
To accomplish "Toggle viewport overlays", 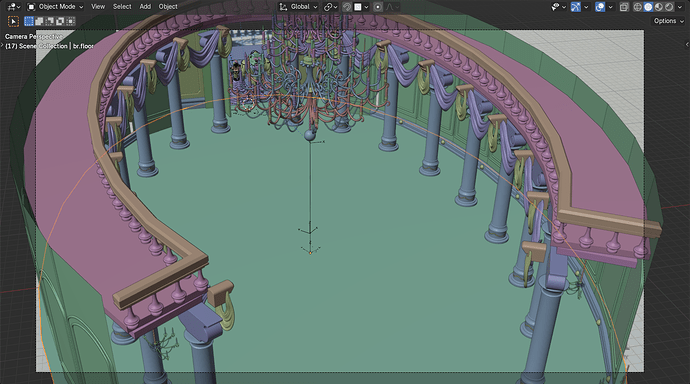I will 600,7.
